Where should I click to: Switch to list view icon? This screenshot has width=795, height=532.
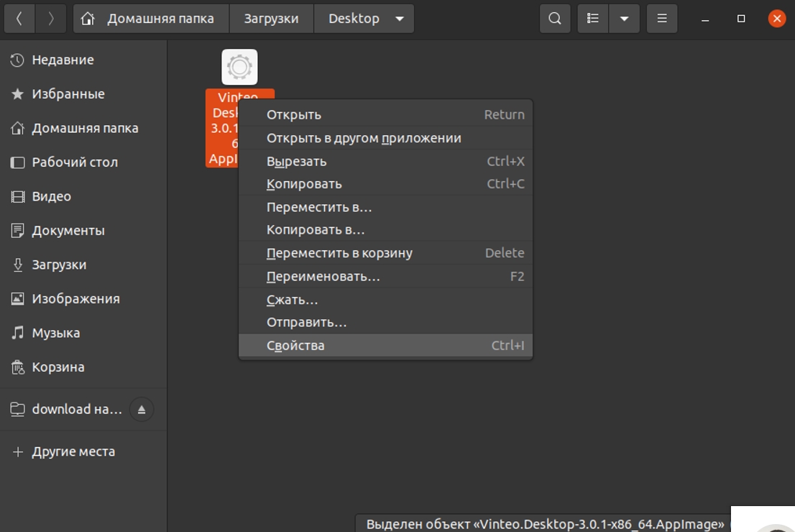[x=593, y=19]
